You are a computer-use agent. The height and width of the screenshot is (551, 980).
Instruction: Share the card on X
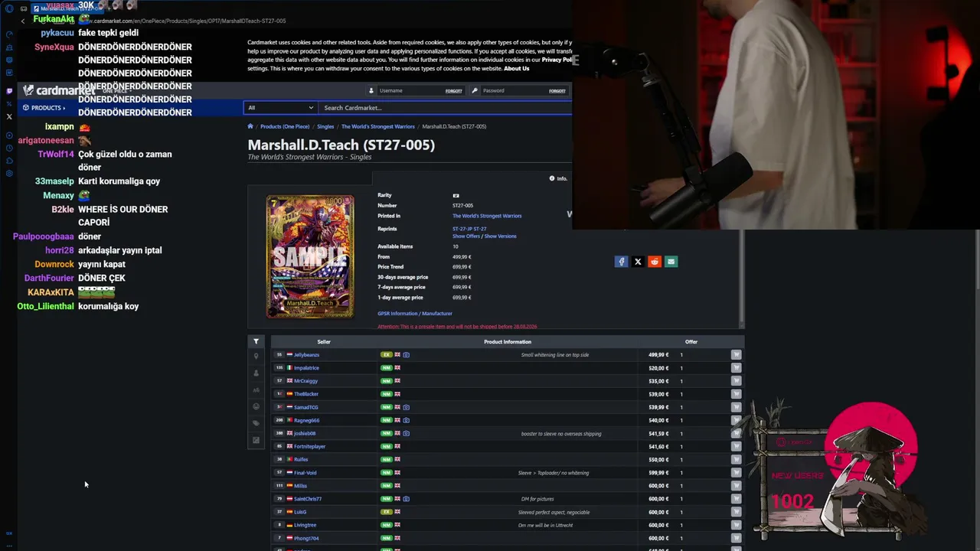pyautogui.click(x=638, y=262)
